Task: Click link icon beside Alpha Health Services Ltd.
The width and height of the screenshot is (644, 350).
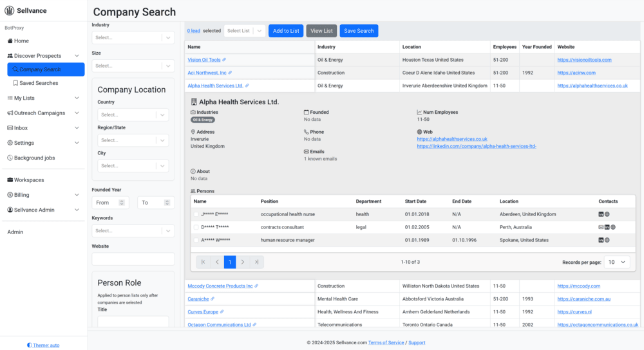Action: [247, 86]
